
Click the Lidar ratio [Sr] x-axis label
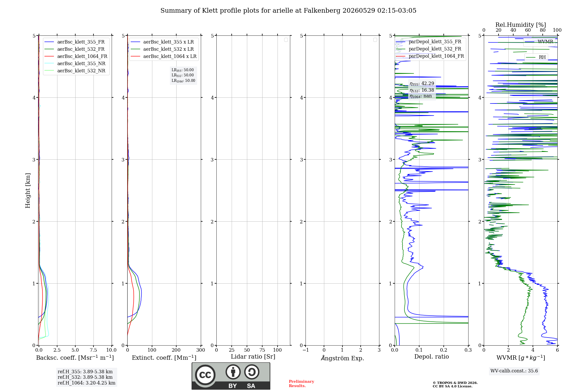253,357
